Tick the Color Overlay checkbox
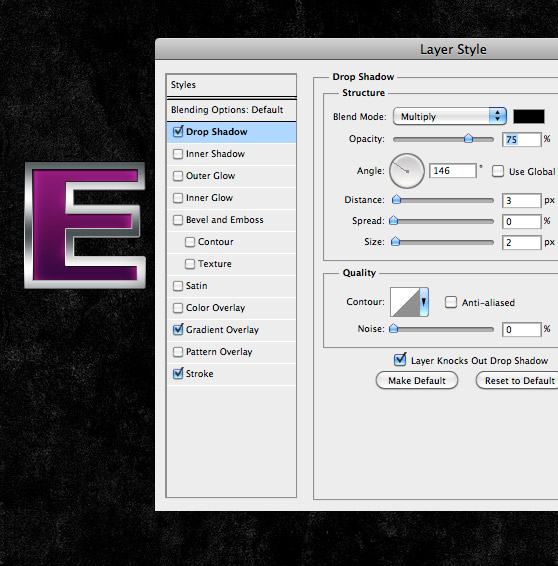The width and height of the screenshot is (558, 566). [178, 308]
